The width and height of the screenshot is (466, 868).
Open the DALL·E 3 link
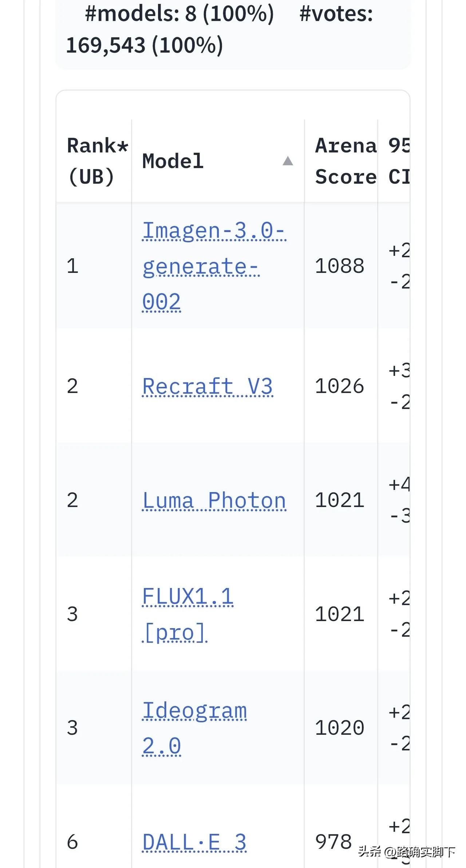[x=194, y=842]
